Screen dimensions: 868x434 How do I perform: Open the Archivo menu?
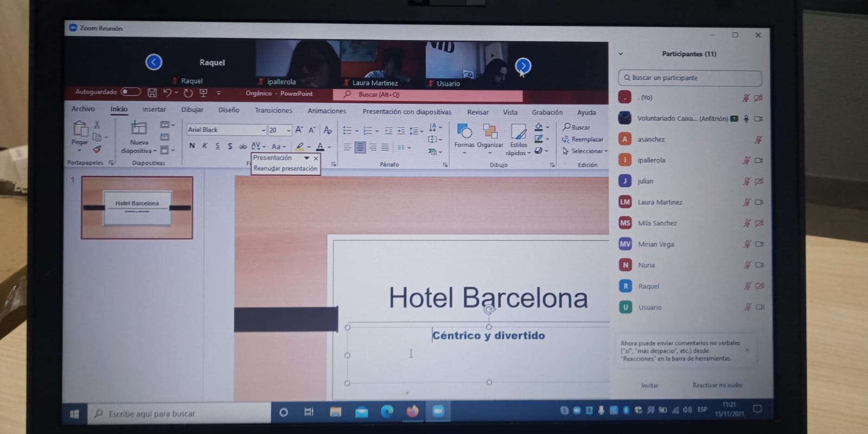pos(83,109)
